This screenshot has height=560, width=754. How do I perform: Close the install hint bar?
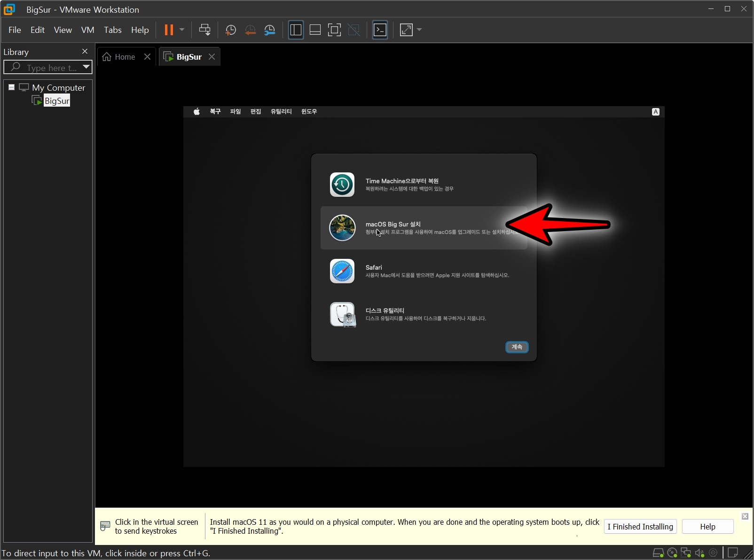pyautogui.click(x=745, y=516)
